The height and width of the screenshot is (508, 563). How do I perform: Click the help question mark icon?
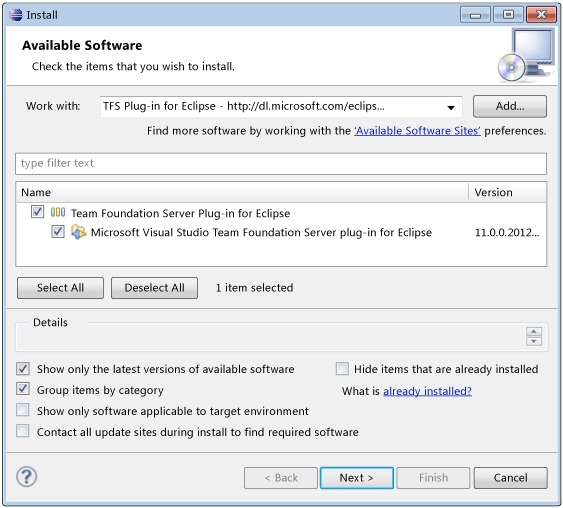coord(26,477)
